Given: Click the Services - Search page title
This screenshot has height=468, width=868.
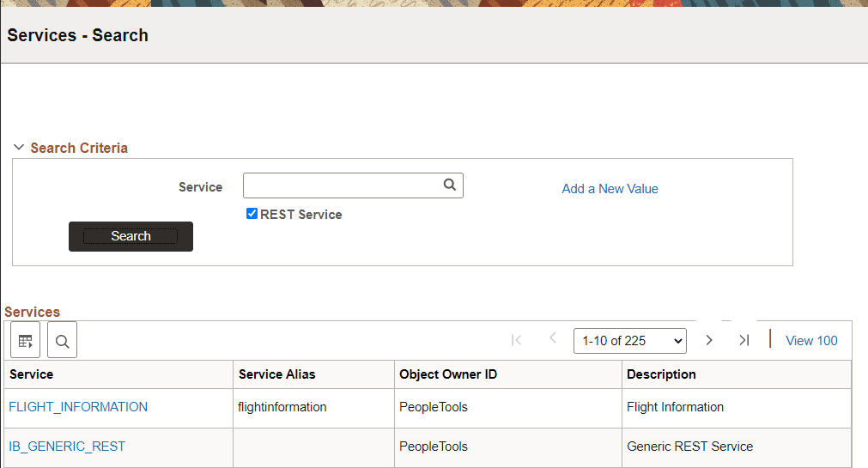Looking at the screenshot, I should pyautogui.click(x=77, y=35).
